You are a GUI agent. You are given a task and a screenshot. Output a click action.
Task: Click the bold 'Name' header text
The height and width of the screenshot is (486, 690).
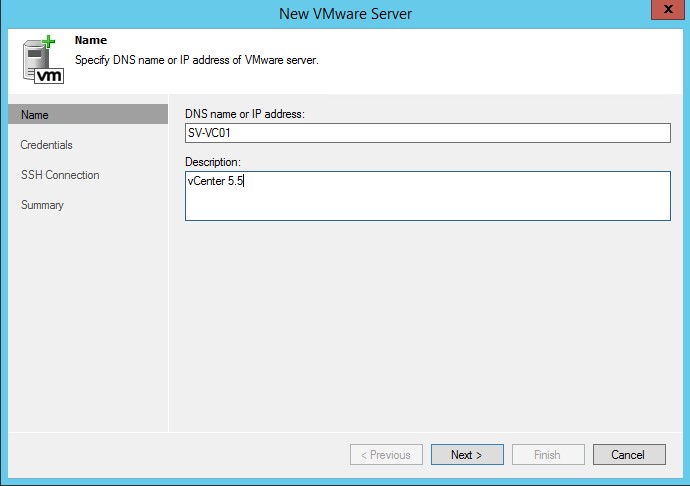point(91,40)
